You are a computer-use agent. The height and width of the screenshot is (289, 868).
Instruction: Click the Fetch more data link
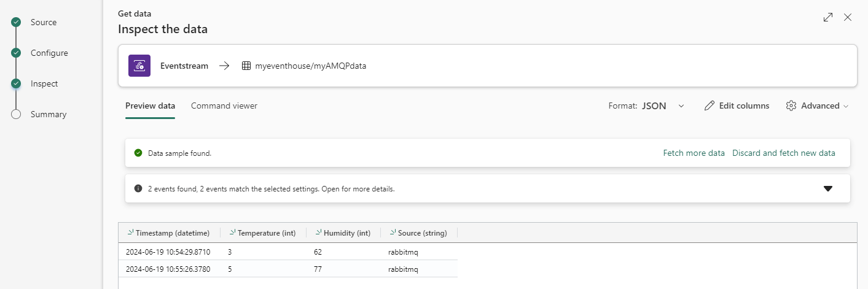[x=694, y=153]
